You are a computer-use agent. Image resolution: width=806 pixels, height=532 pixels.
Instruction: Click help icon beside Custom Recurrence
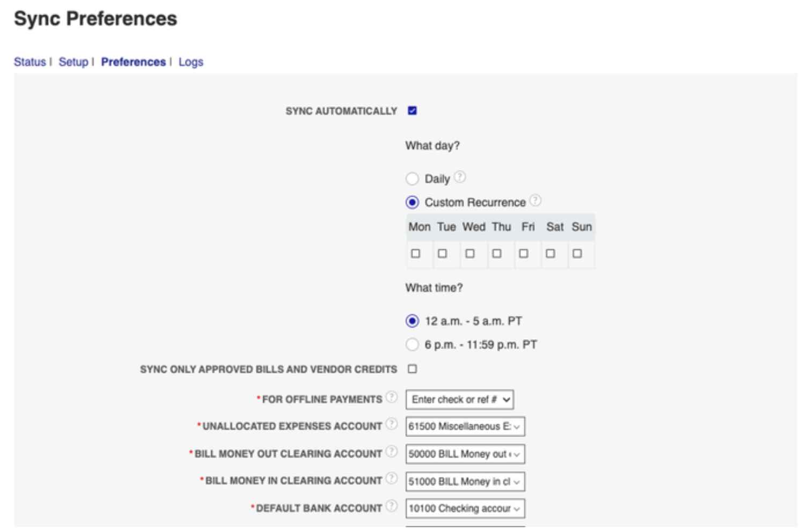point(535,201)
